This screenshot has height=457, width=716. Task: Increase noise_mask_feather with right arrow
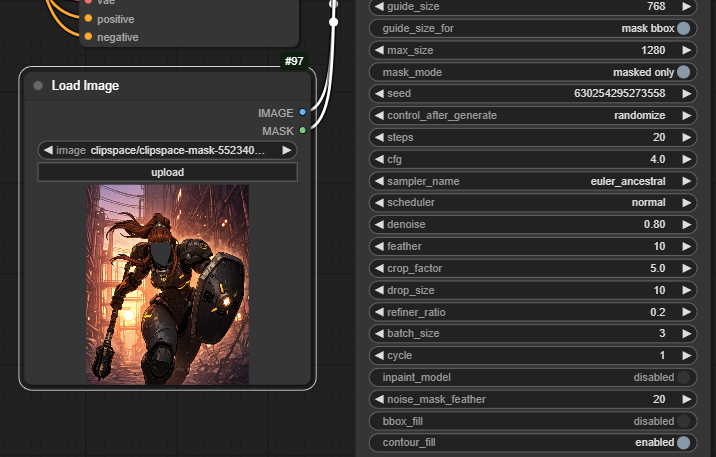point(686,399)
